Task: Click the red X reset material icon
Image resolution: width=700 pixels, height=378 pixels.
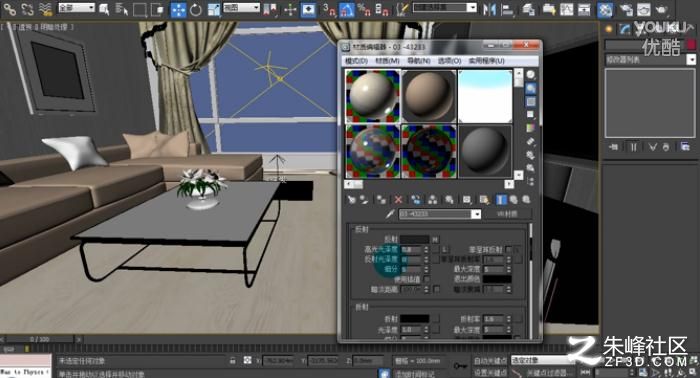Action: [x=398, y=199]
